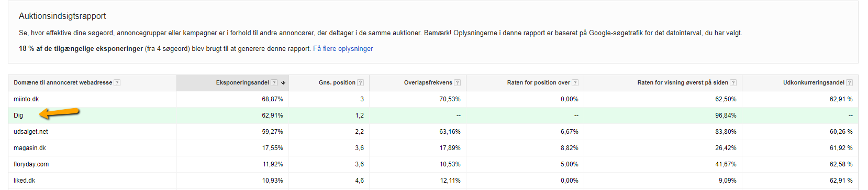Select the floryday.com row
This screenshot has height=190, width=868.
click(x=433, y=164)
